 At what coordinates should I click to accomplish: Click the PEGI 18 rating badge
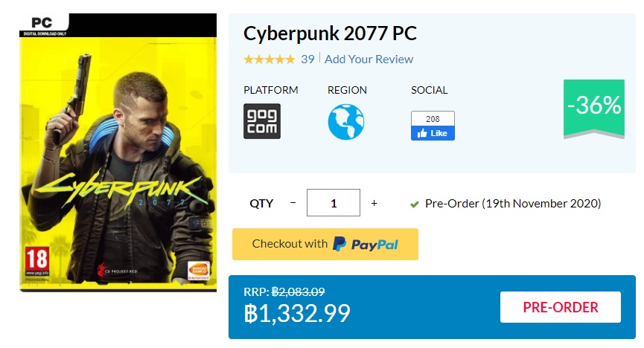[x=37, y=261]
